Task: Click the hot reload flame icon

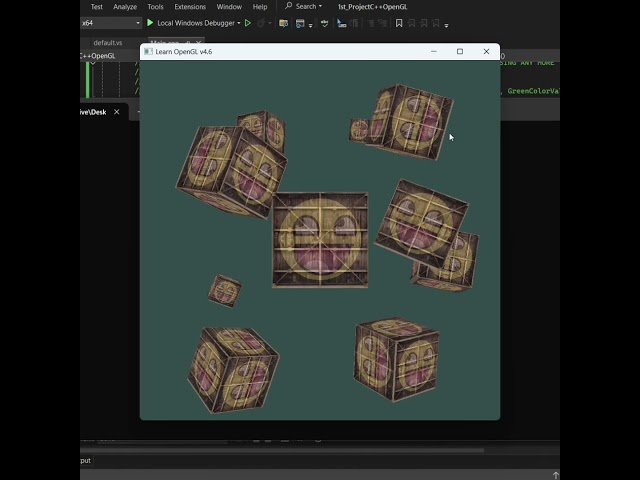Action: click(261, 23)
